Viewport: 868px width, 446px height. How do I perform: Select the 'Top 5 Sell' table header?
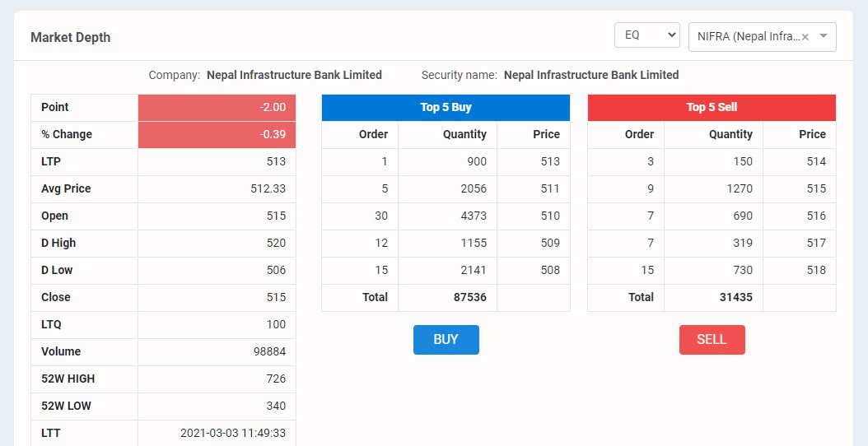pos(712,107)
